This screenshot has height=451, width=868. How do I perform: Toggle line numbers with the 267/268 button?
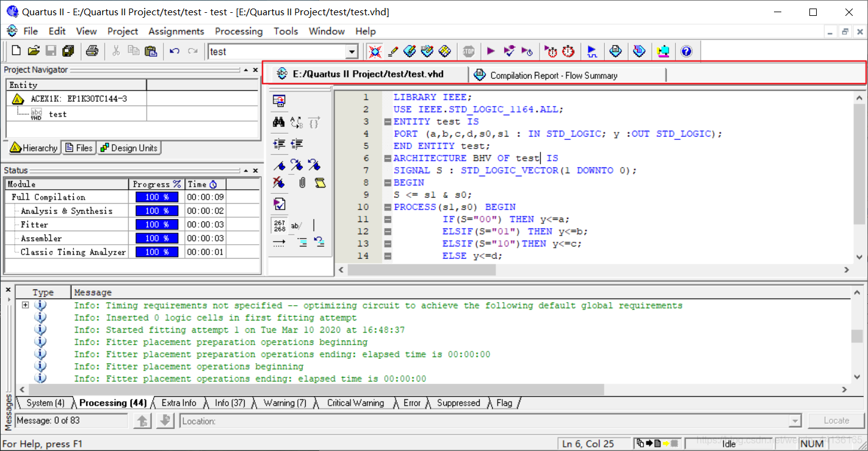pyautogui.click(x=279, y=226)
